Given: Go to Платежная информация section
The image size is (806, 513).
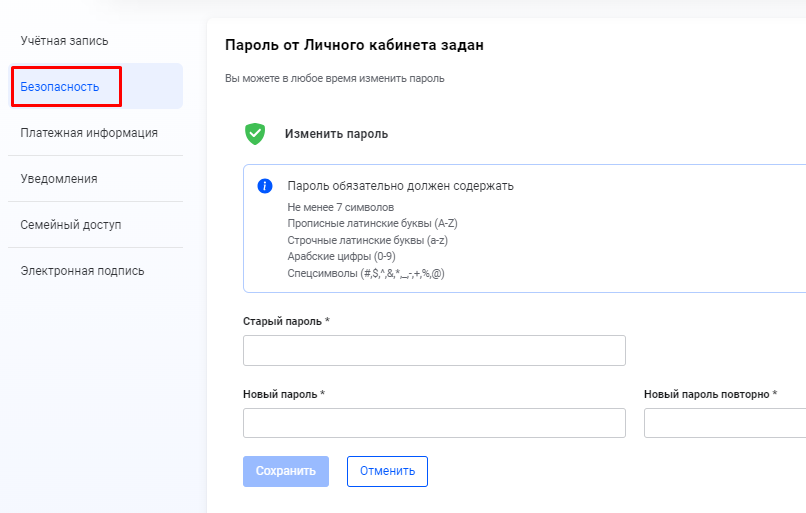Looking at the screenshot, I should coord(89,133).
